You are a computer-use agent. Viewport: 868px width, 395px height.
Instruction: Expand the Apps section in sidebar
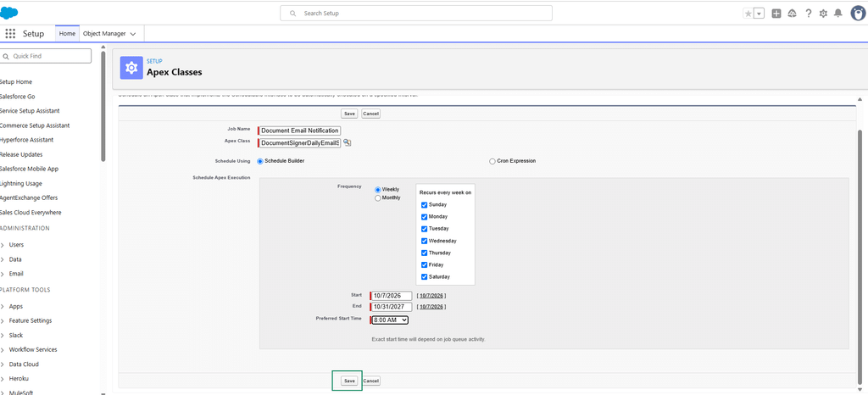[3, 306]
